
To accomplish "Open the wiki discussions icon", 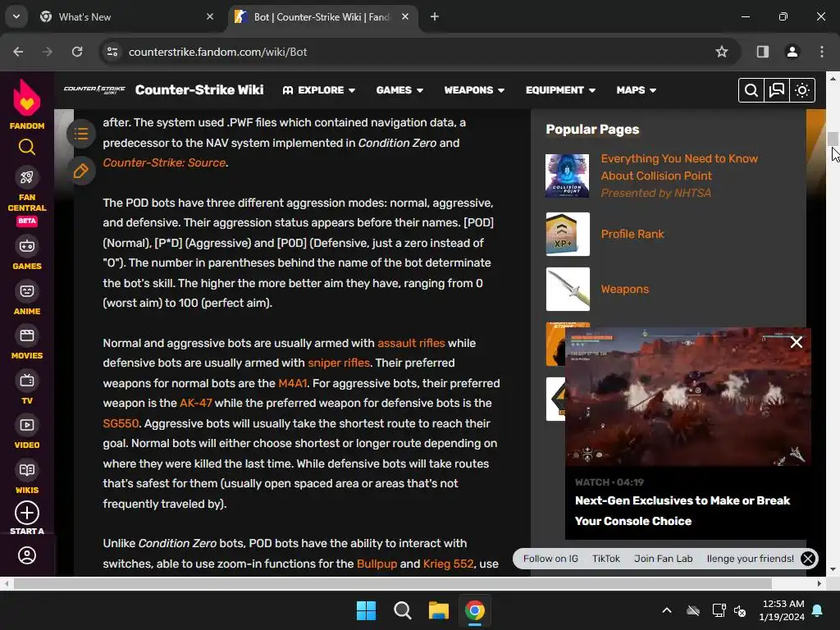I will (777, 90).
